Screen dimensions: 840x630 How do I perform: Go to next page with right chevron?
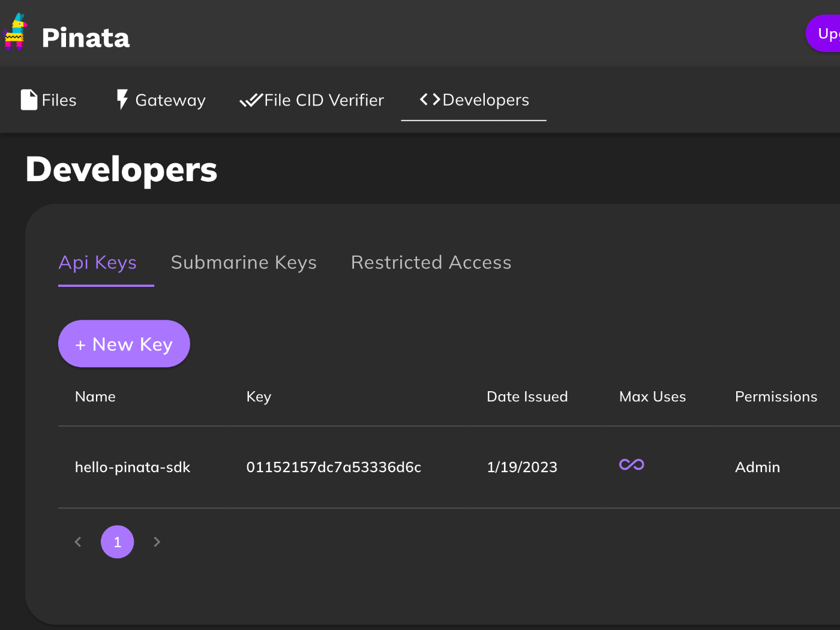(x=157, y=542)
